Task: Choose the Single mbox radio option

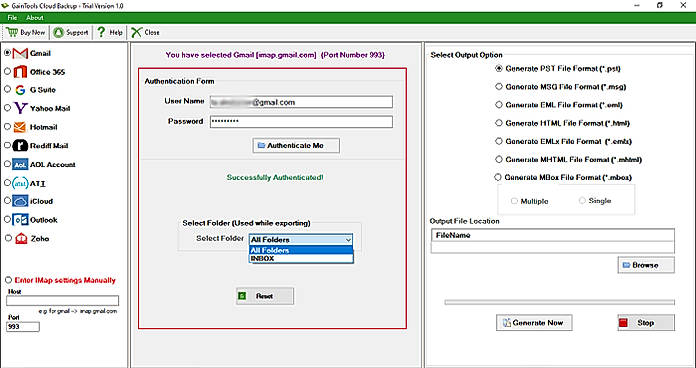Action: (x=582, y=201)
